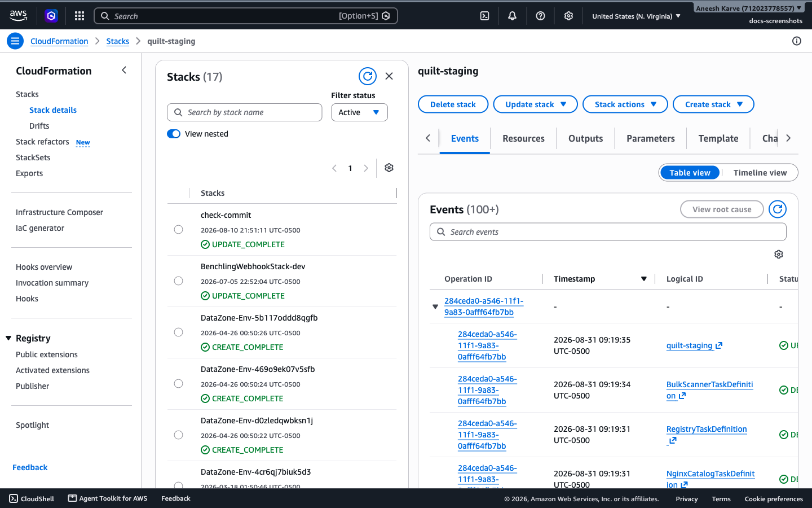Open quilt-staging external link icon
This screenshot has width=812, height=508.
click(x=719, y=345)
